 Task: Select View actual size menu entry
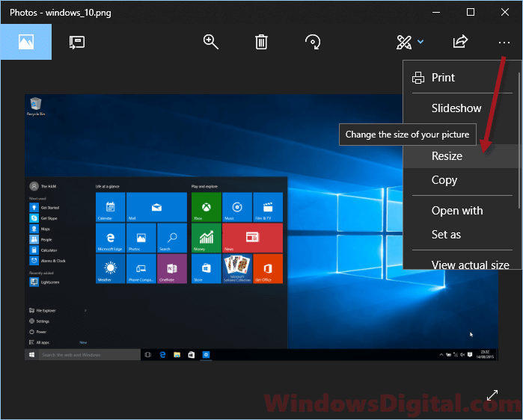[x=461, y=263]
